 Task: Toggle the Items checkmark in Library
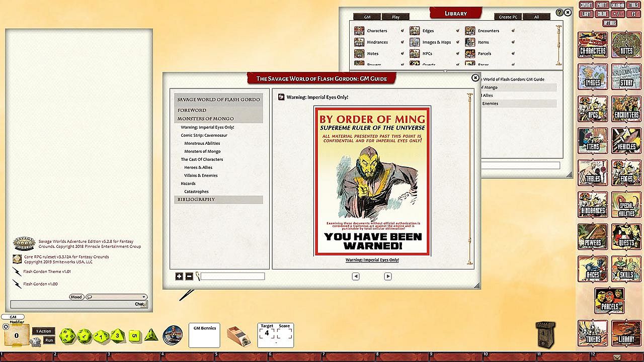tap(513, 42)
